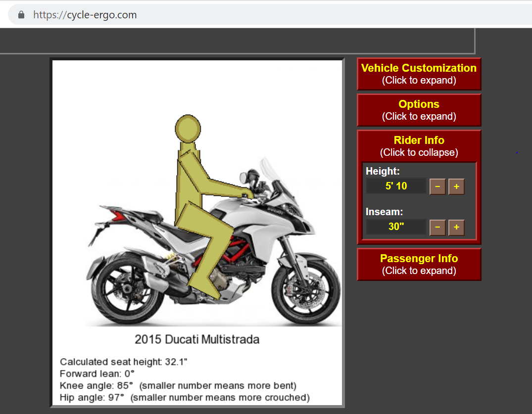532x414 pixels.
Task: Click the Knee angle readout line
Action: 178,386
